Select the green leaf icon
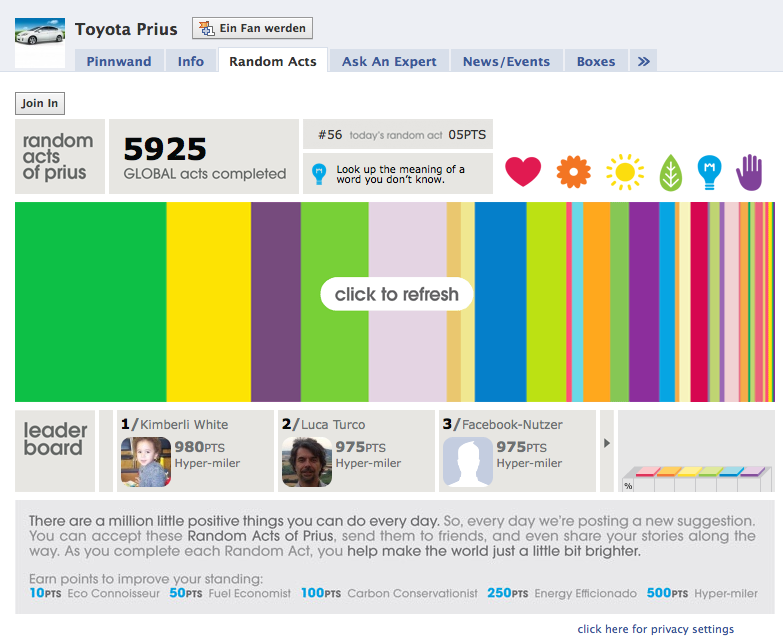Screen dimensions: 783x637 [x=671, y=174]
